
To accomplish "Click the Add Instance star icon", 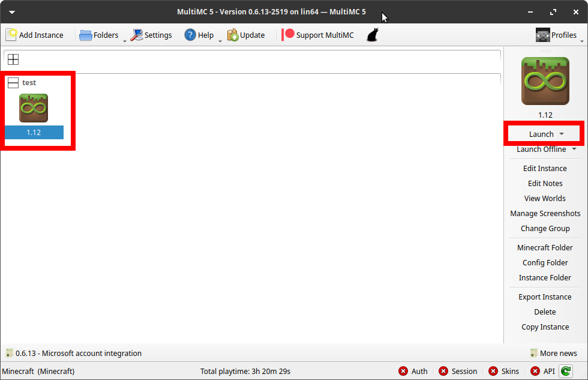I will click(11, 34).
